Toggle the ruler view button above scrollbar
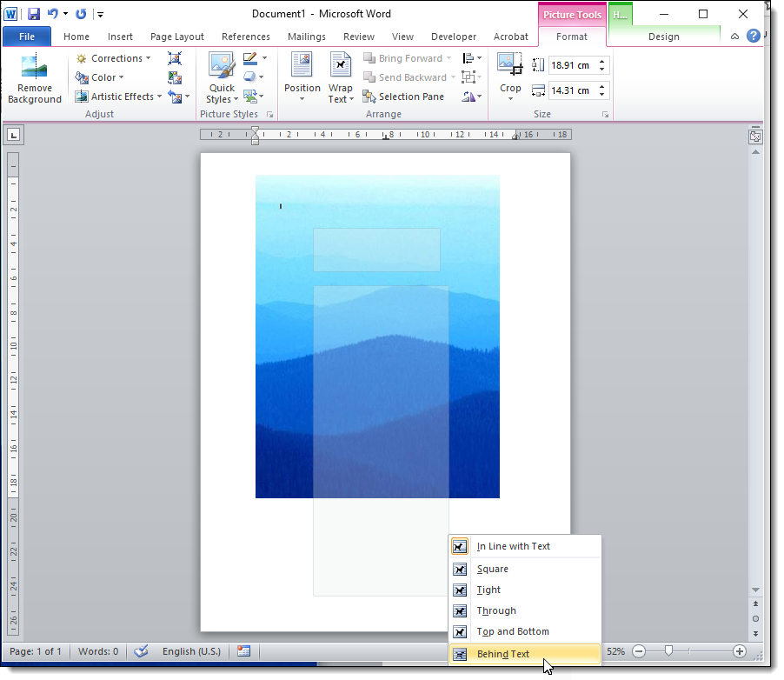 [754, 137]
